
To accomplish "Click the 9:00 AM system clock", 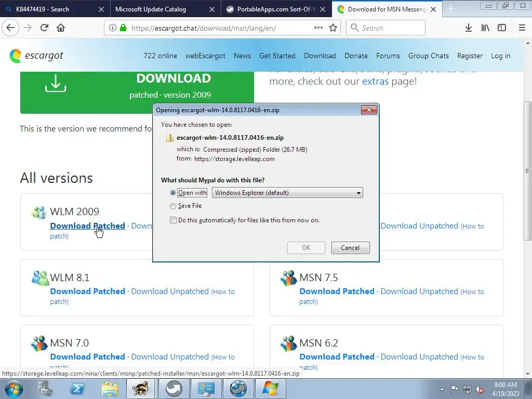I will pyautogui.click(x=506, y=385).
